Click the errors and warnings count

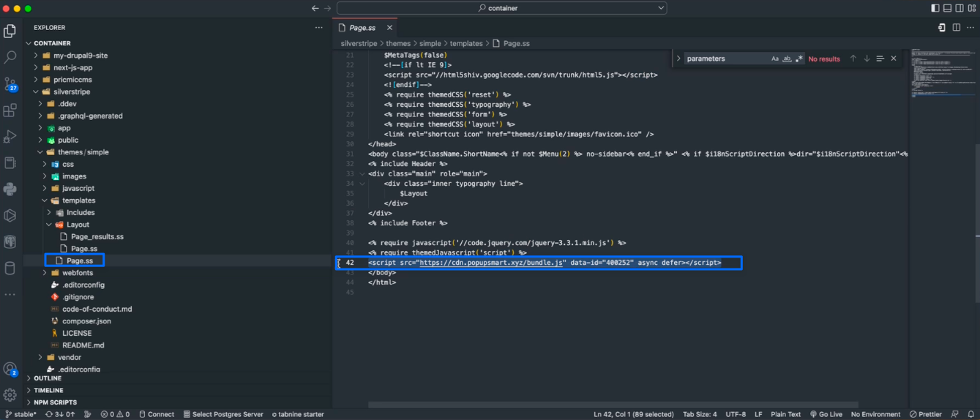pyautogui.click(x=115, y=414)
